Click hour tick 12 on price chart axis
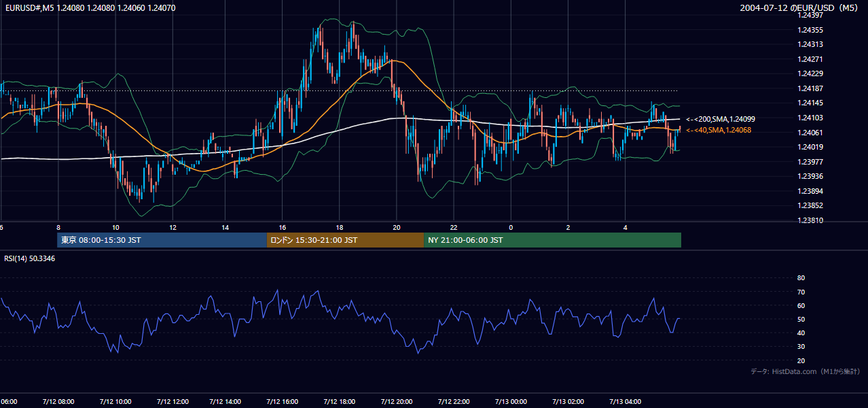The width and height of the screenshot is (868, 408). tap(173, 227)
